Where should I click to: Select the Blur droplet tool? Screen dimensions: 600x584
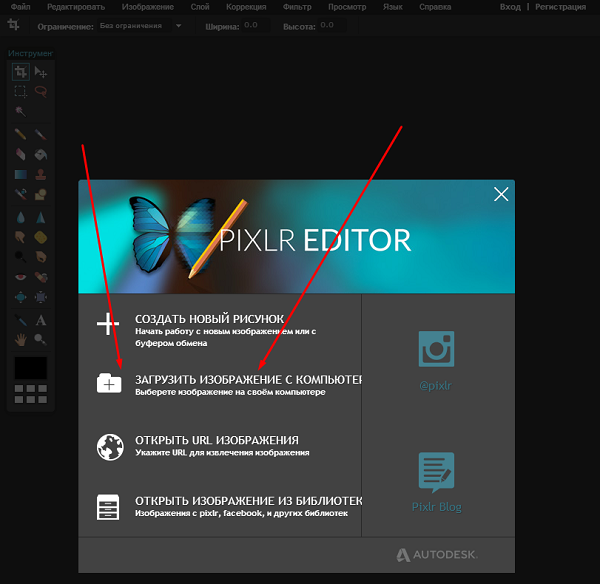point(21,217)
